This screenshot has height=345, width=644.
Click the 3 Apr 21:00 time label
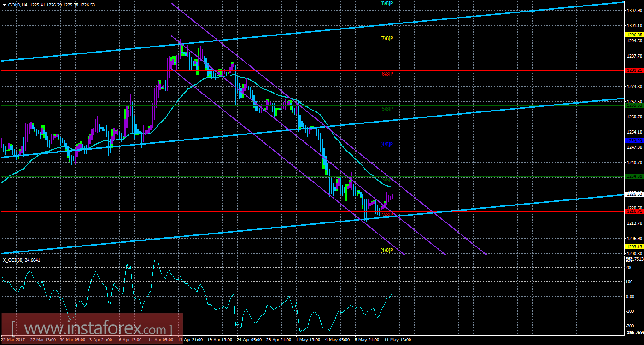[x=101, y=340]
